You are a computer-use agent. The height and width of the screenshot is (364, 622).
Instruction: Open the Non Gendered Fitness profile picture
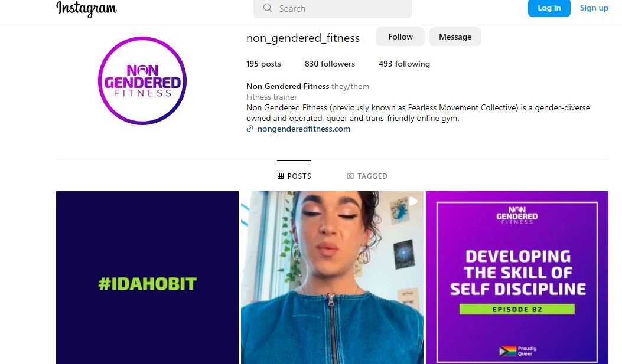[x=142, y=81]
